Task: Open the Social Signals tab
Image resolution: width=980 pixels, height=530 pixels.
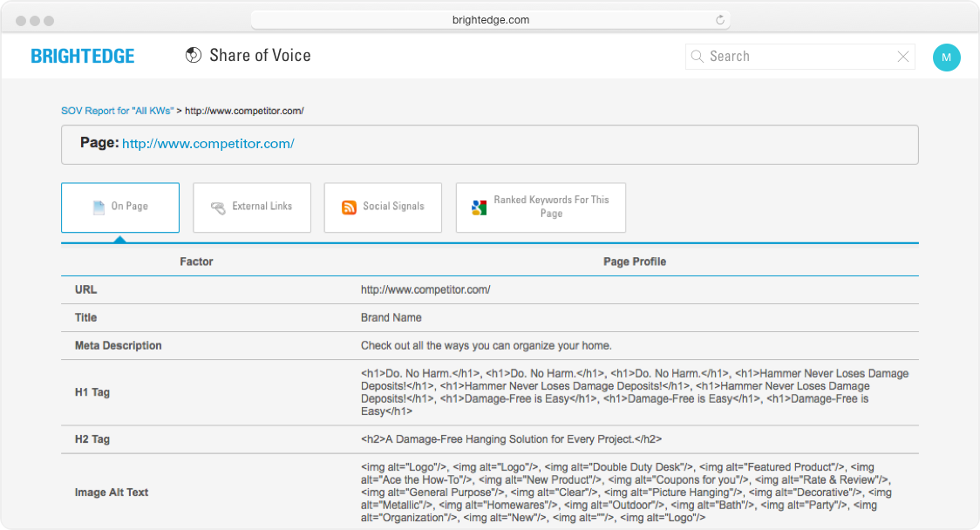Action: point(383,207)
